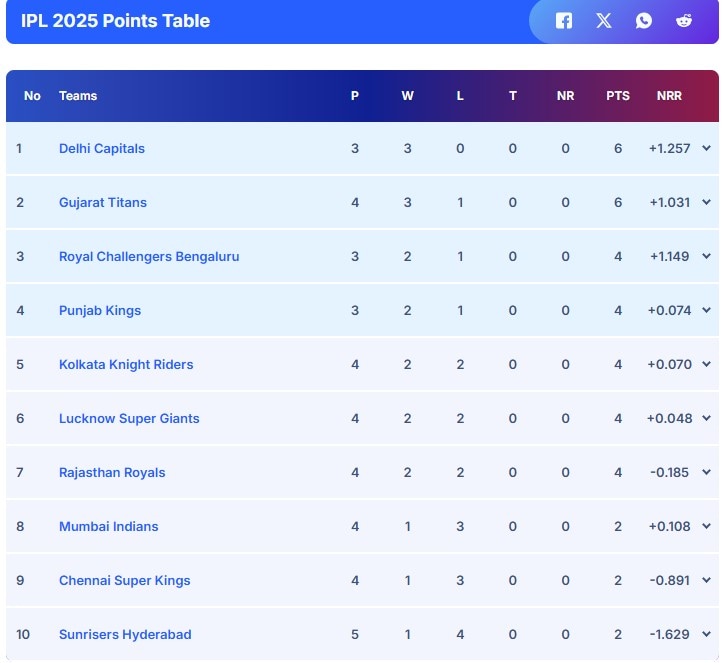Image resolution: width=725 pixels, height=663 pixels.
Task: Expand Punjab Kings row details
Action: (x=706, y=311)
